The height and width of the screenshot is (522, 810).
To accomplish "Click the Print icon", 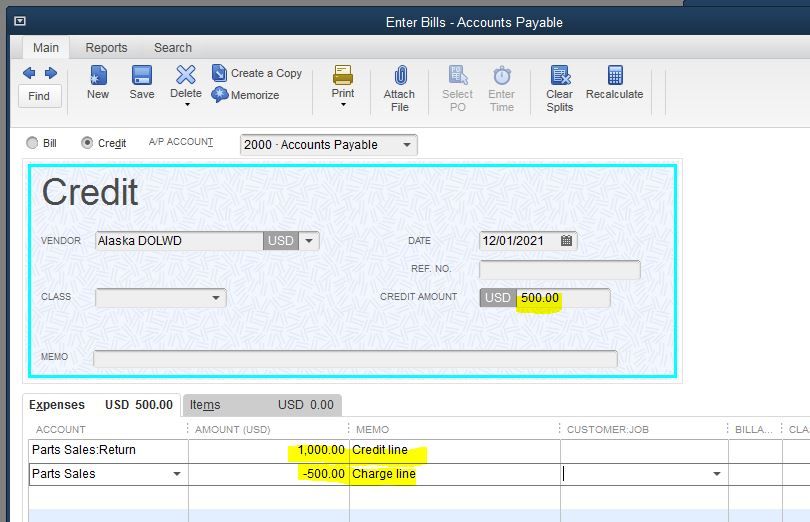I will click(x=343, y=75).
